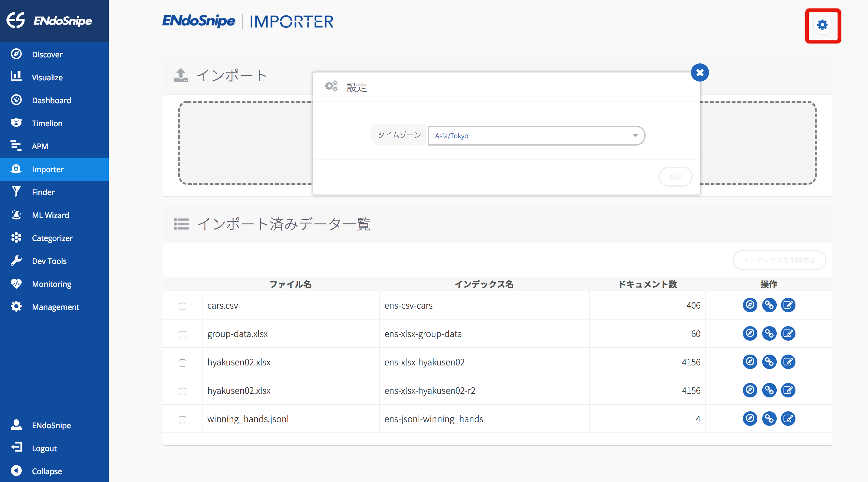Check the ens-xlsx-hyakusen02-r2 row checkbox
868x482 pixels.
pos(182,391)
